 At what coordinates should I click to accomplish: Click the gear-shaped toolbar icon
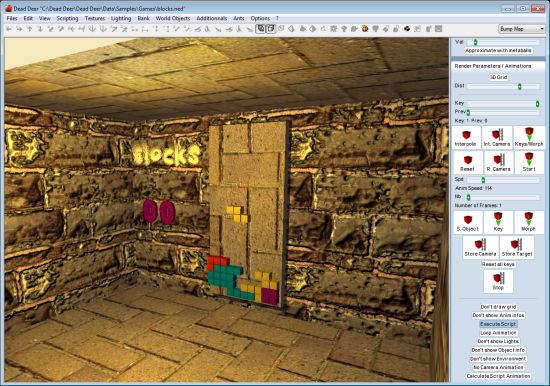334,29
